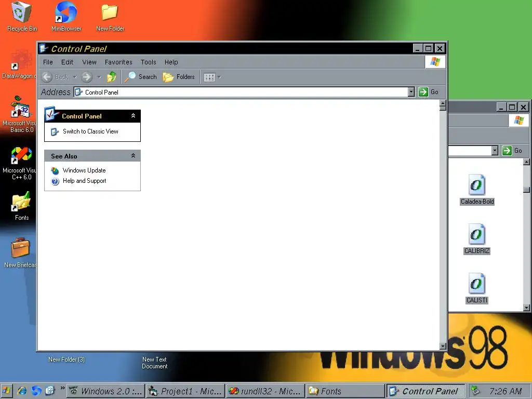Open the Favorites menu

(118, 62)
